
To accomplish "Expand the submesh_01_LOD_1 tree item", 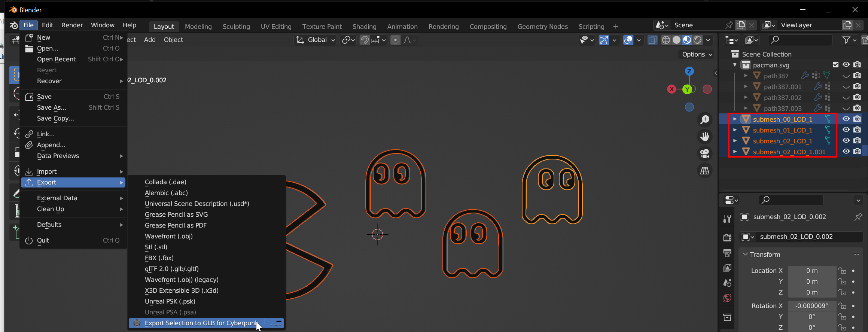I will pyautogui.click(x=735, y=130).
